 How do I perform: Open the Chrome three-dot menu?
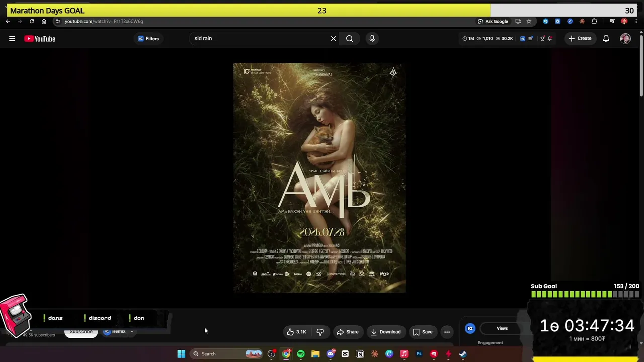[636, 21]
